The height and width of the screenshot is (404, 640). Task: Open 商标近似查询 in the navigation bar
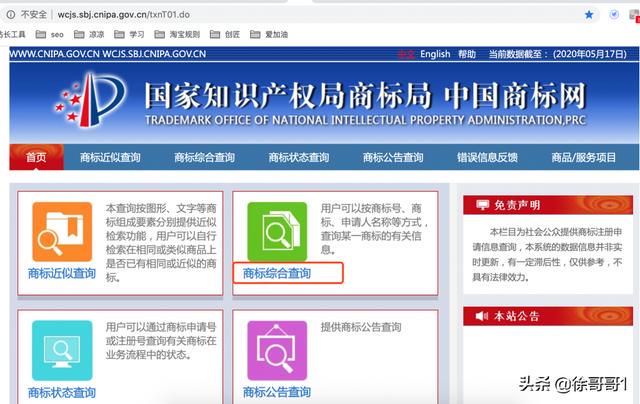point(110,157)
